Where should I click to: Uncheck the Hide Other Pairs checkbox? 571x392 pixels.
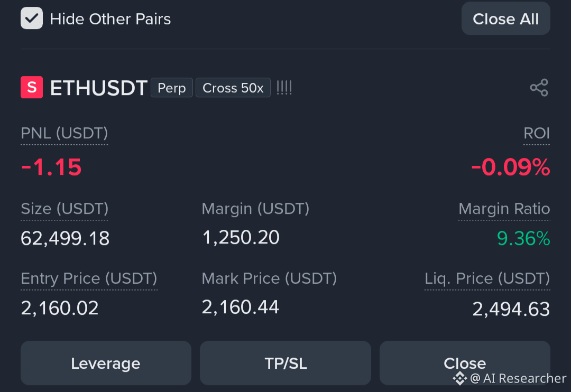(32, 18)
